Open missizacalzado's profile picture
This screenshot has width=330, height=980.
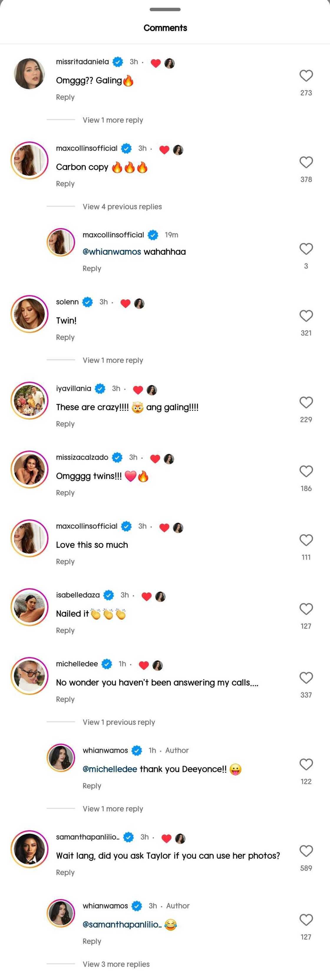point(29,469)
